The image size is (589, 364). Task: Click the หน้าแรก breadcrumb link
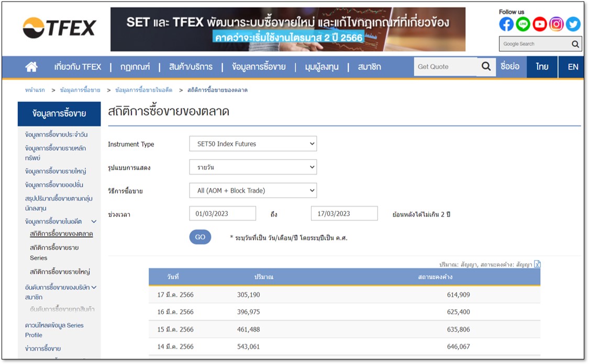(x=35, y=90)
